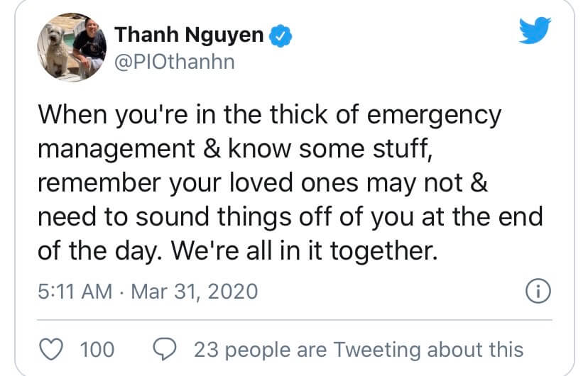Click the word 'Tweeting' in the footer

(x=377, y=350)
